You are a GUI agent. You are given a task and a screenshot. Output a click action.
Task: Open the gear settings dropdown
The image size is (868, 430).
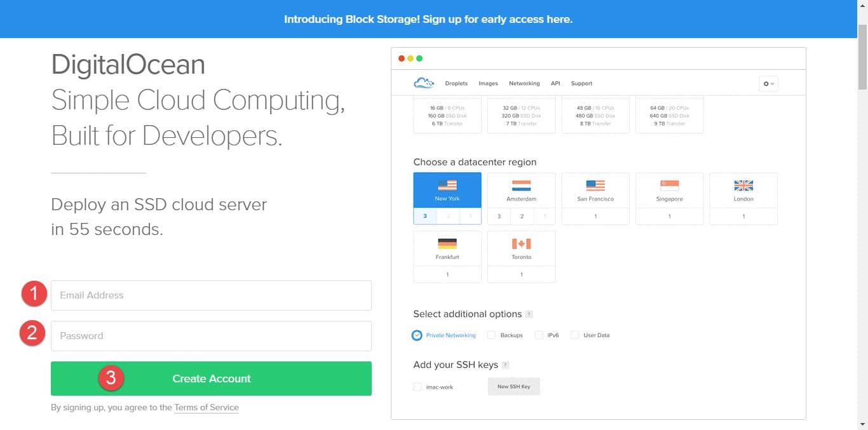click(768, 84)
